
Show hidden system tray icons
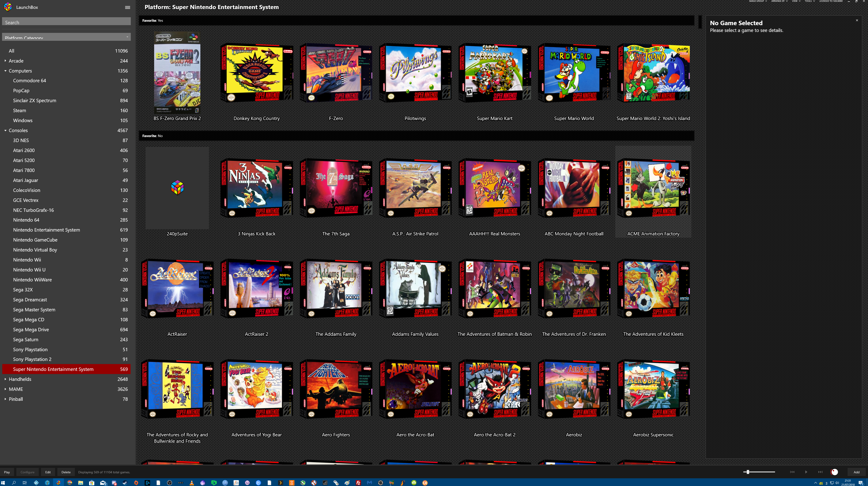click(x=815, y=483)
